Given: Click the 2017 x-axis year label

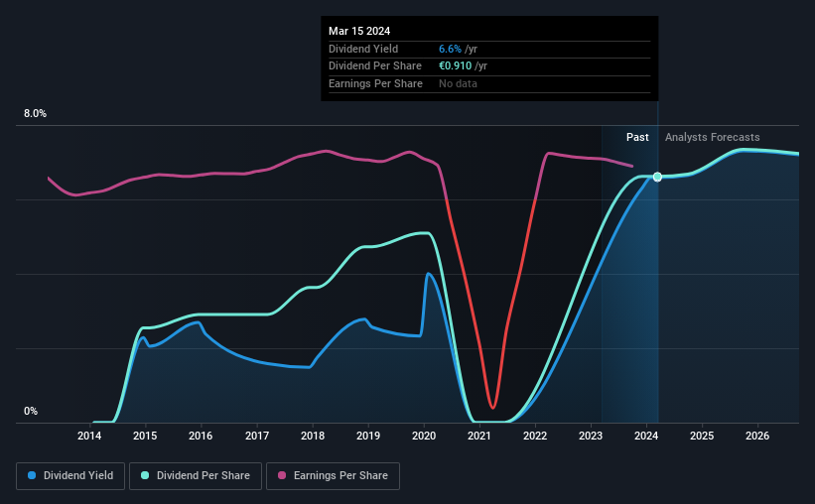Looking at the screenshot, I should pos(257,436).
